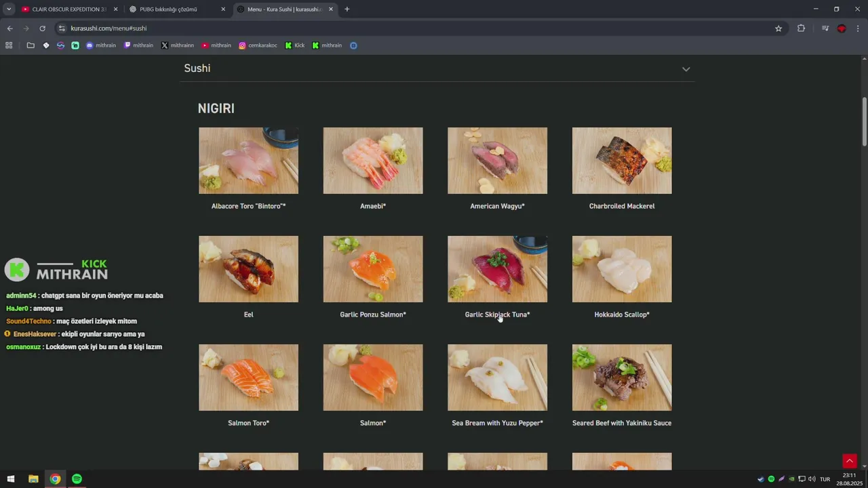This screenshot has width=868, height=488.
Task: Switch the TUR keyboard language indicator
Action: [825, 479]
